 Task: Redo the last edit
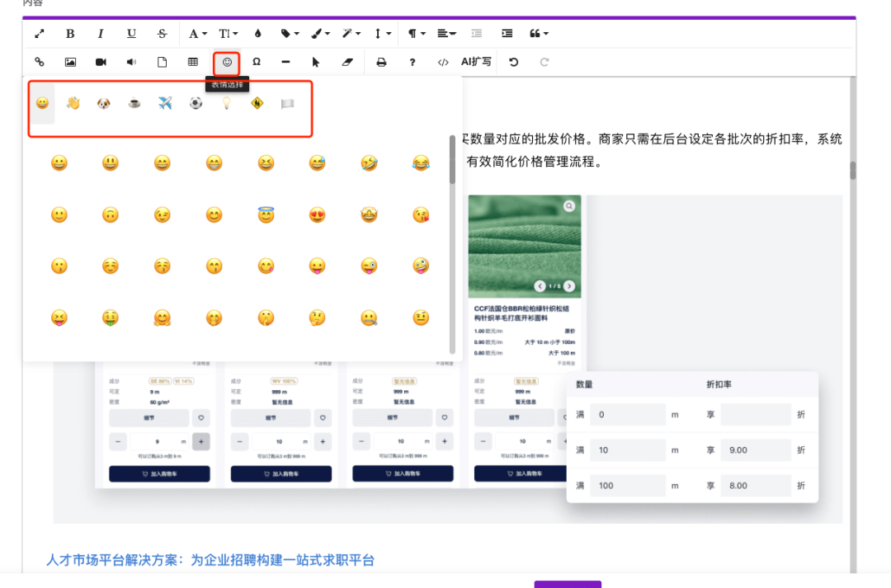click(x=544, y=62)
